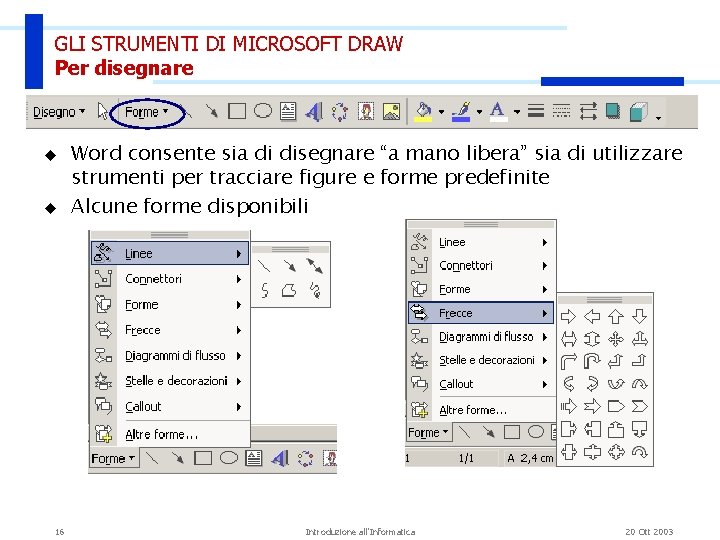Insert the left arrow from Frecce palette

click(592, 316)
